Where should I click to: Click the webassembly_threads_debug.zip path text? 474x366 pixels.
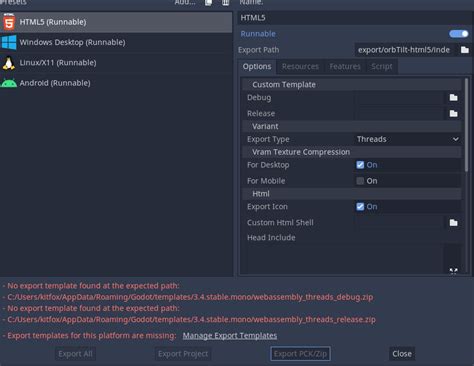(190, 297)
